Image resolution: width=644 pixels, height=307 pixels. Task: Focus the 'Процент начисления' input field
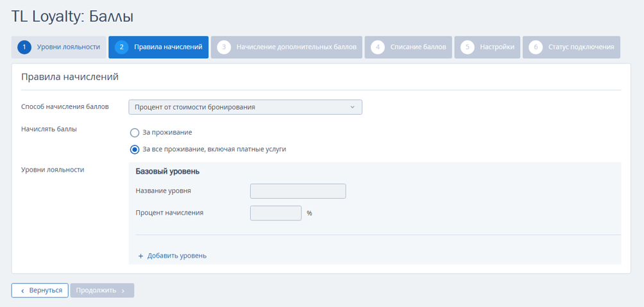coord(276,213)
